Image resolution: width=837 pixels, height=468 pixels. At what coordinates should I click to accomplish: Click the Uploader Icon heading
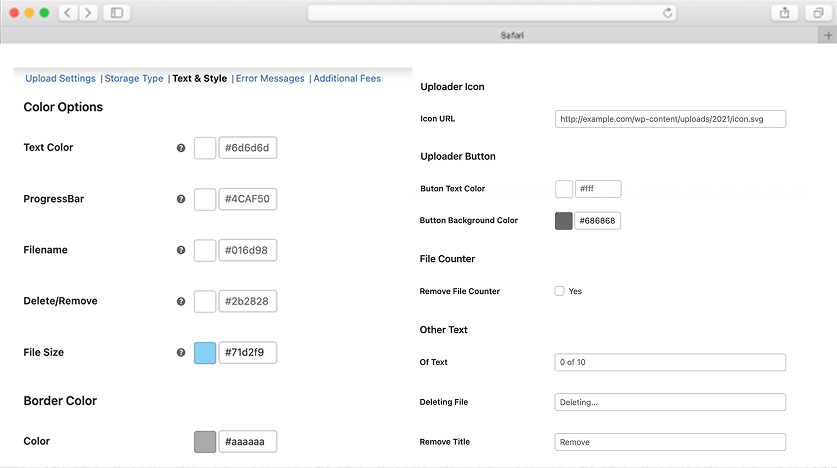coord(452,87)
